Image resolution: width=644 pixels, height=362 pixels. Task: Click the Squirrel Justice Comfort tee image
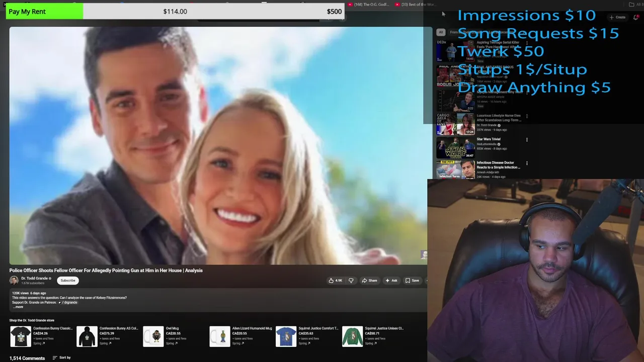tap(286, 336)
